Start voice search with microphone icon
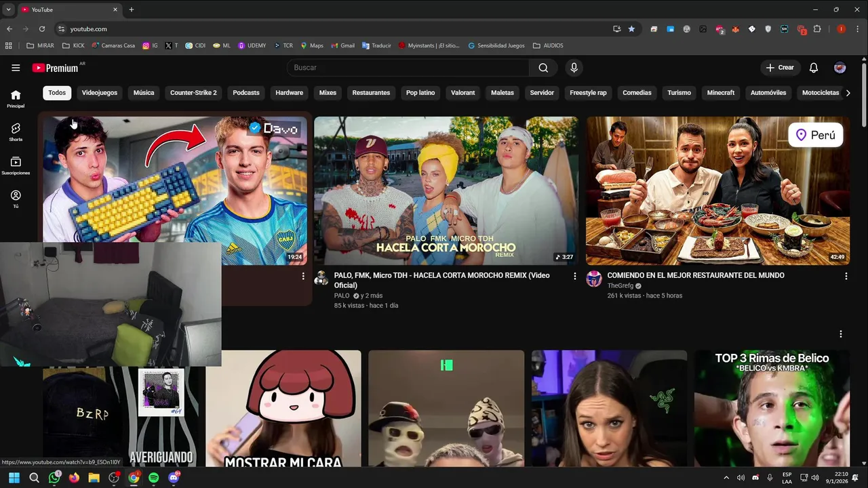868x488 pixels. (x=574, y=68)
